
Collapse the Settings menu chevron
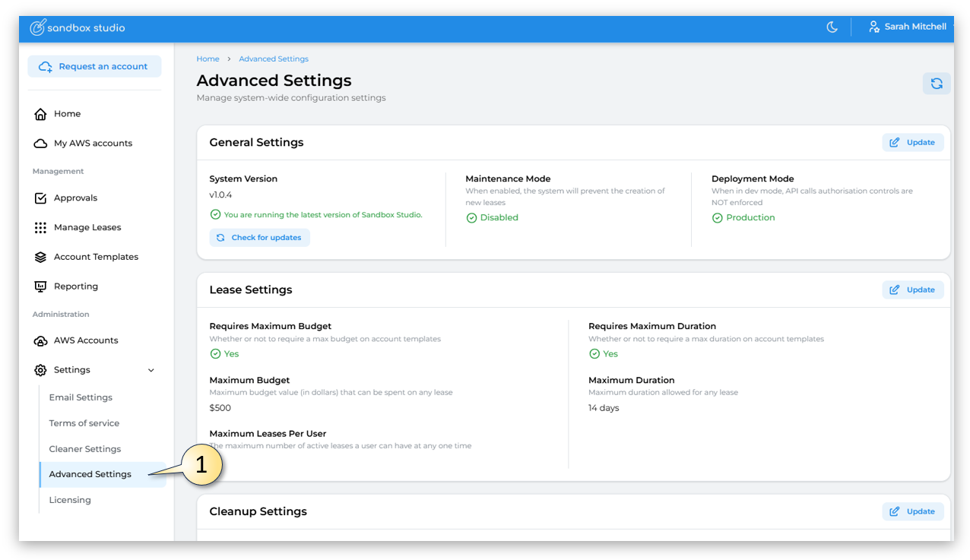coord(151,371)
